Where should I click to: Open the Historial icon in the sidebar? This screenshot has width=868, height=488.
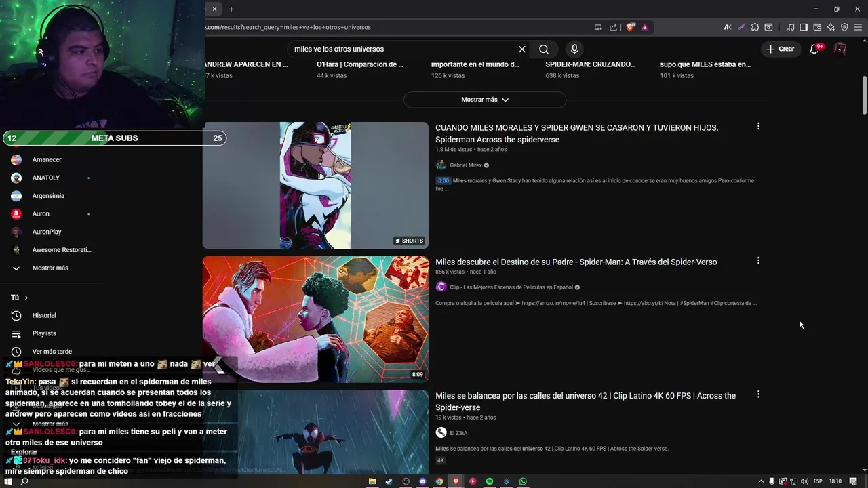coord(16,315)
